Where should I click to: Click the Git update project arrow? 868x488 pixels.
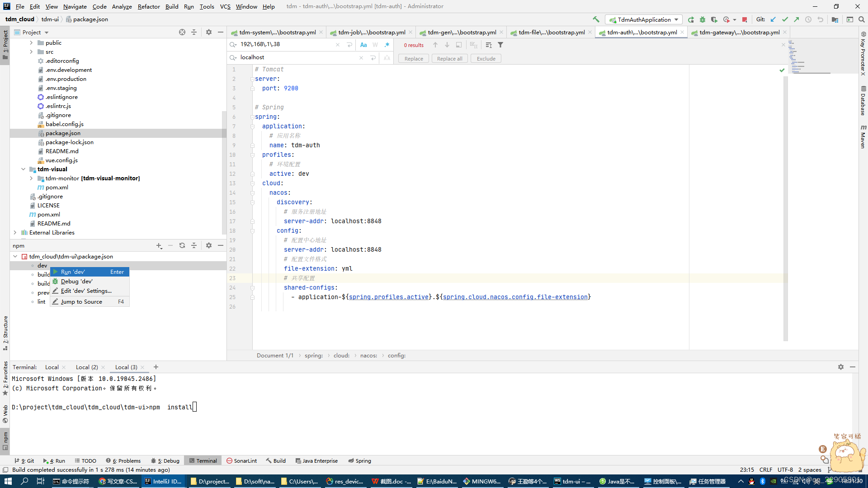tap(773, 19)
